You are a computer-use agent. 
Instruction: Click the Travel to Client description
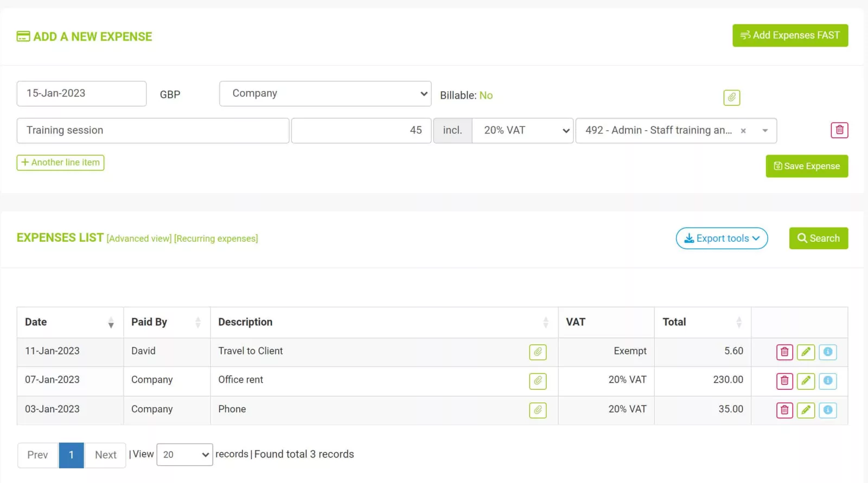(250, 351)
